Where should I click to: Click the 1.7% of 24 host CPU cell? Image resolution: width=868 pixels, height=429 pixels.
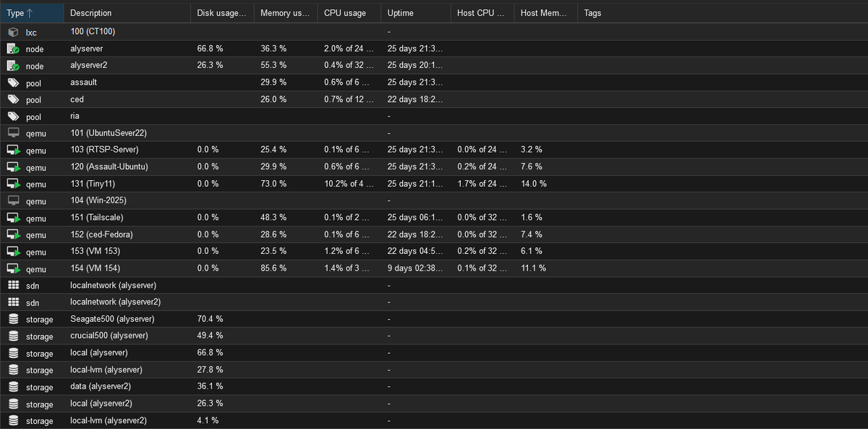tap(482, 184)
